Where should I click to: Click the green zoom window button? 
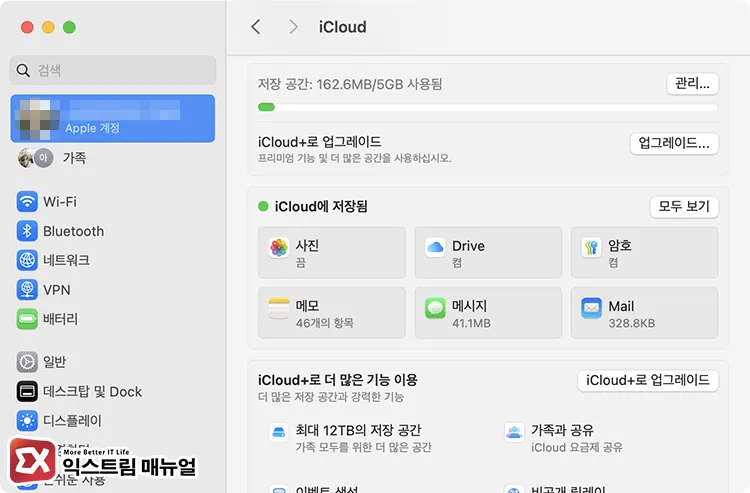69,27
